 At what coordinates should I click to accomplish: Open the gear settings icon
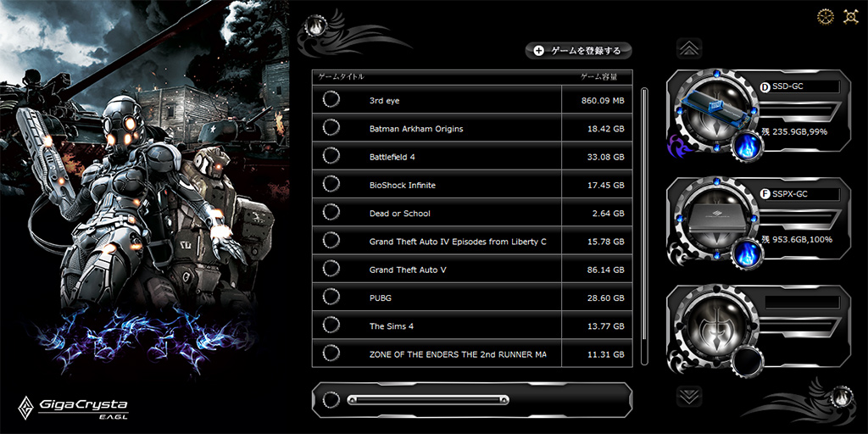tap(826, 17)
